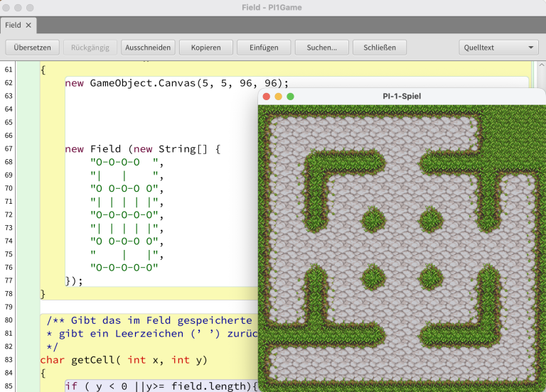Minimize PI-1-Spiel window using yellow button

(x=279, y=97)
